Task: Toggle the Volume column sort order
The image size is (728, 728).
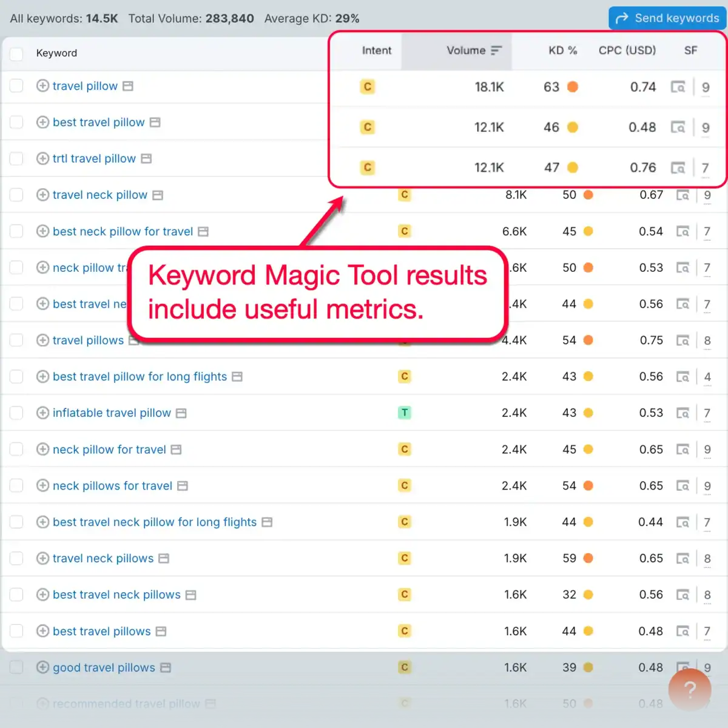Action: [496, 51]
